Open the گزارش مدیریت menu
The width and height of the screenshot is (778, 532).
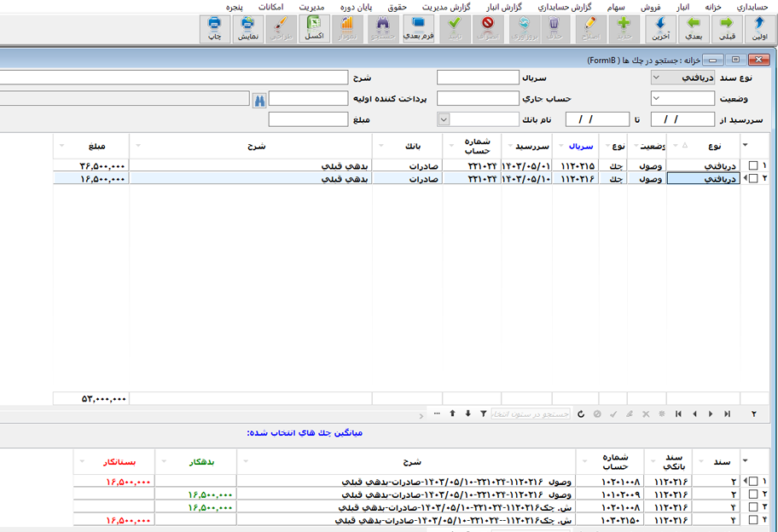coord(446,7)
